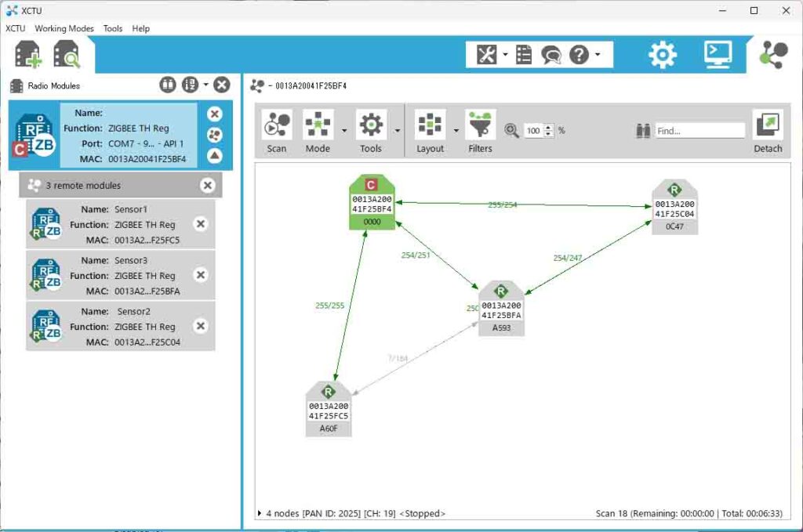Remove remote module Sensor2
Viewport: 803px width, 532px height.
pyautogui.click(x=201, y=326)
